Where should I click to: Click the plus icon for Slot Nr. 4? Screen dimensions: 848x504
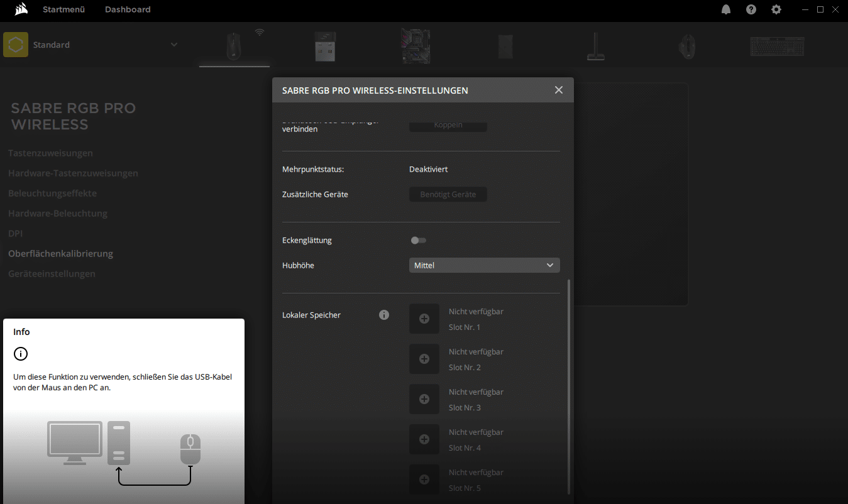[424, 440]
